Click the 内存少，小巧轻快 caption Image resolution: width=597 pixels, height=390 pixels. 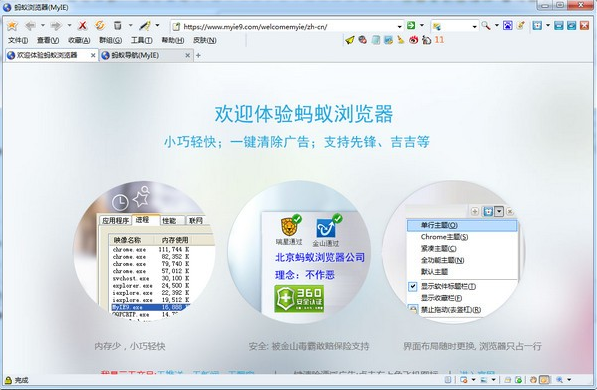pyautogui.click(x=130, y=346)
